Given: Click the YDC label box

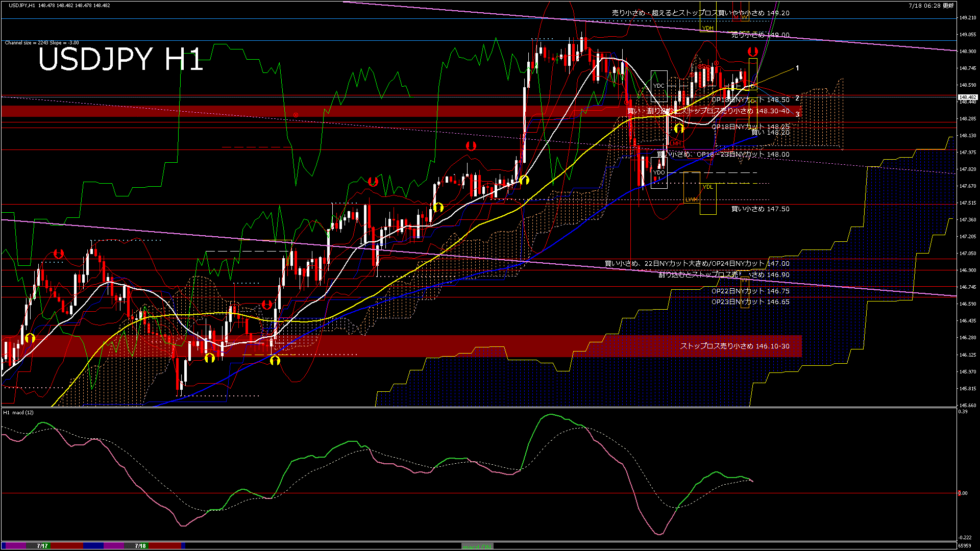Looking at the screenshot, I should (x=659, y=86).
